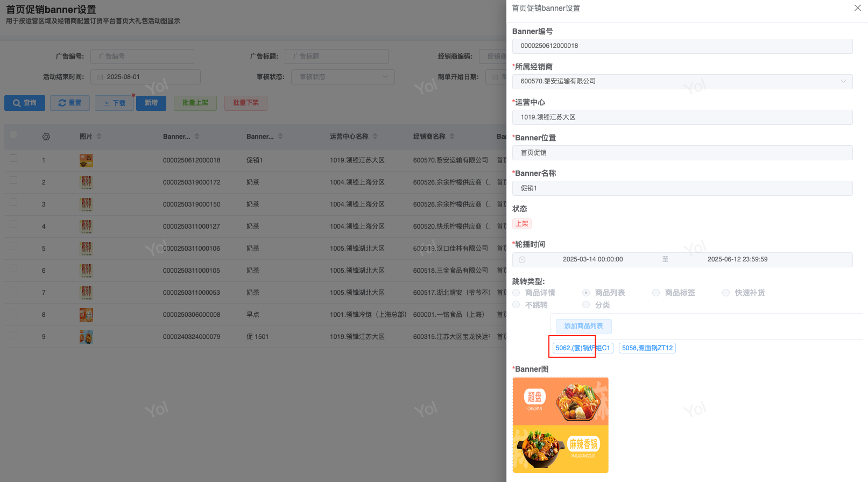Click the 查询 search button

point(25,103)
